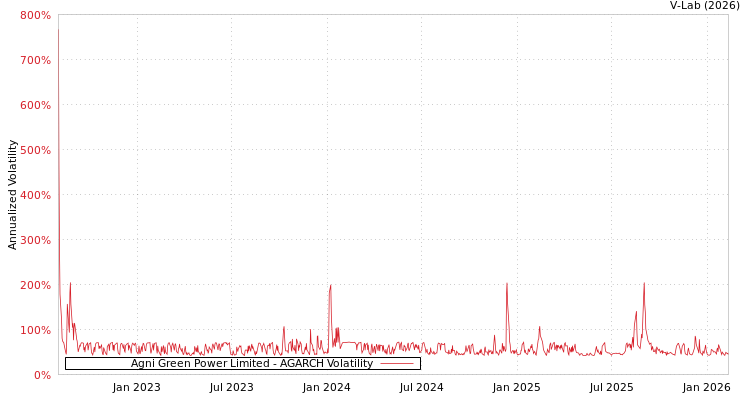The height and width of the screenshot is (400, 750).
Task: Click the Jan 2026 x-axis label
Action: 706,387
